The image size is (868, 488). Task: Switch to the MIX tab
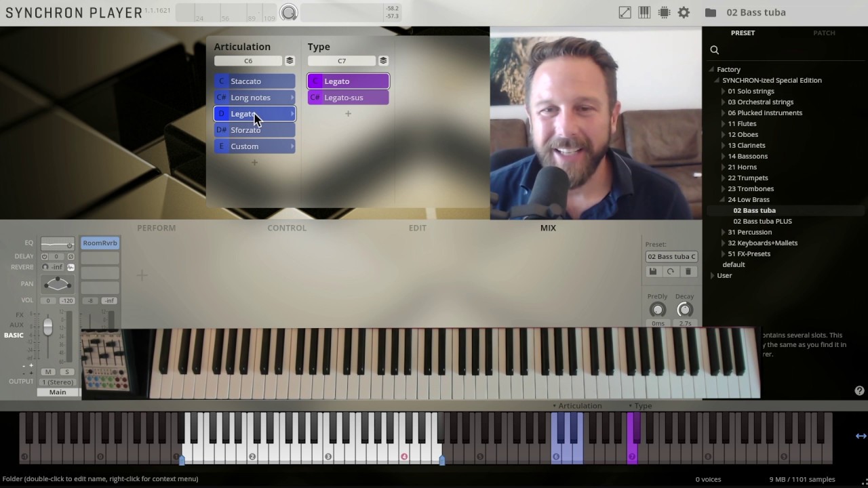tap(548, 228)
